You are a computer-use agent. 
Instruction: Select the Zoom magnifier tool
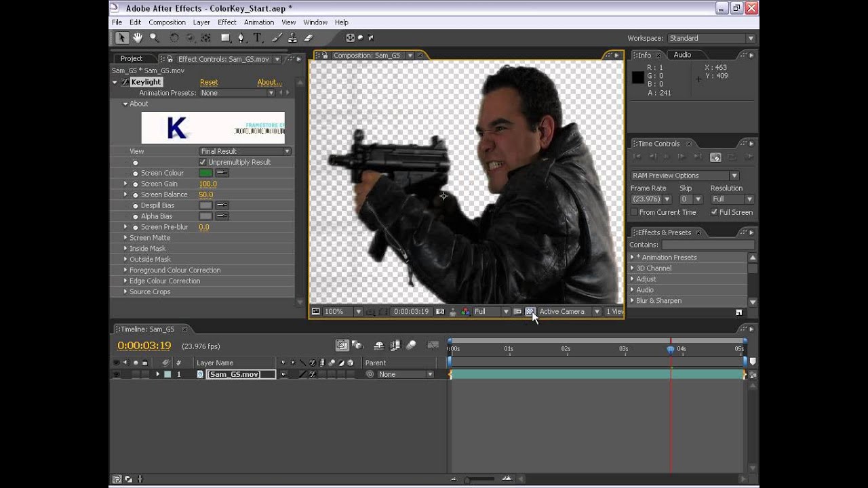[x=154, y=38]
